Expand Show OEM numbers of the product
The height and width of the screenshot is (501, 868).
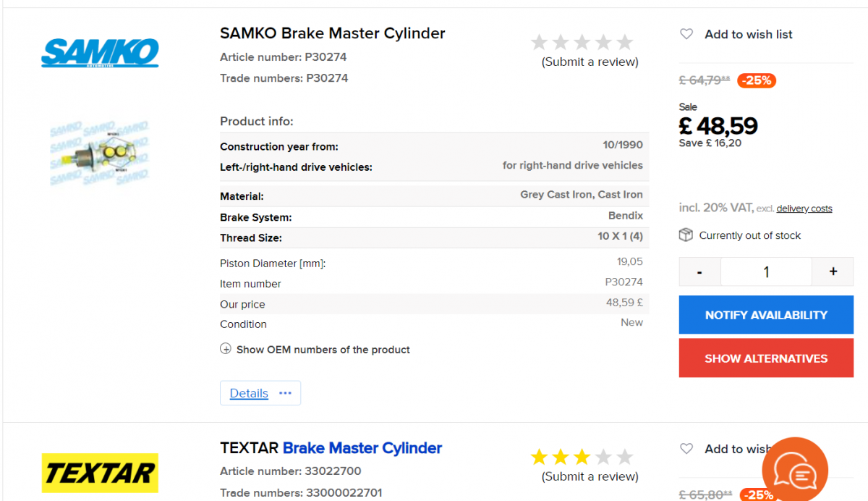point(315,349)
